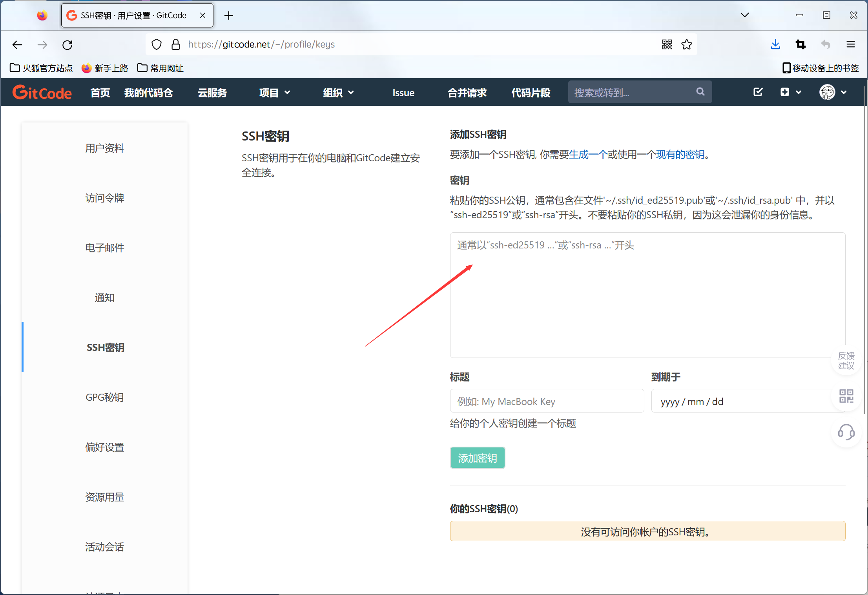This screenshot has height=595, width=868.
Task: Click the customer service headset icon
Action: pos(846,432)
